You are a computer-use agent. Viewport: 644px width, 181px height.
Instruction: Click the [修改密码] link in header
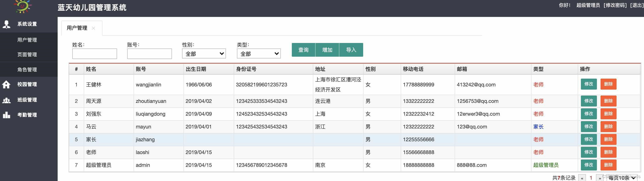tap(615, 5)
